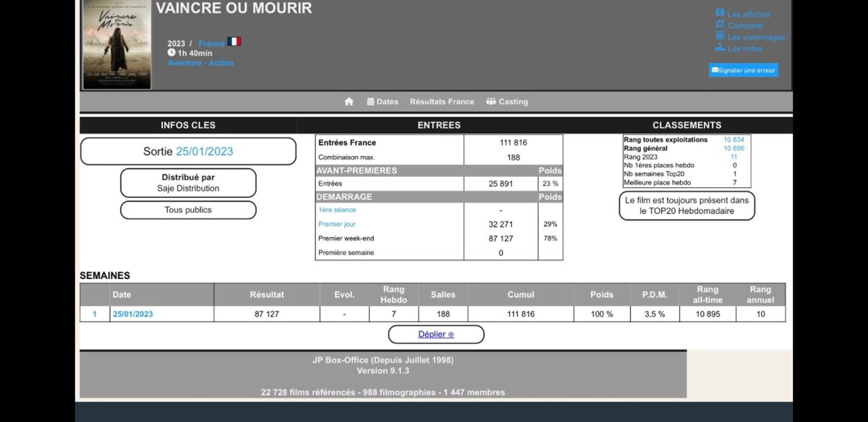
Task: Click the French flag icon
Action: coord(234,42)
